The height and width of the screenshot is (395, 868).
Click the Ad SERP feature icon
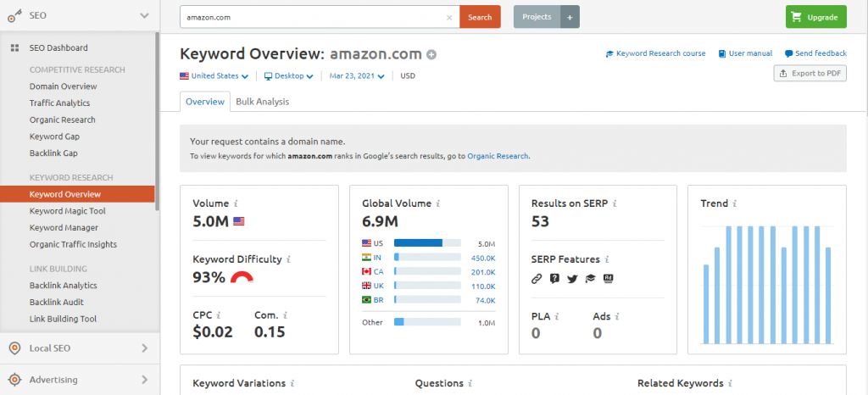pos(609,278)
